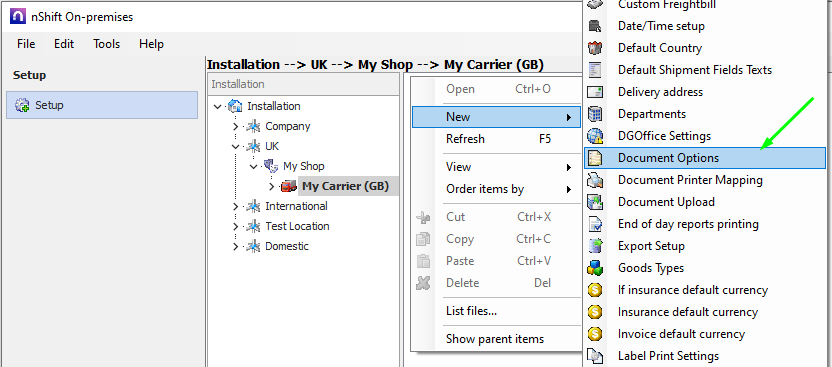Select Export Setup menu entry text
Screen dimensions: 832x367
[x=651, y=246]
